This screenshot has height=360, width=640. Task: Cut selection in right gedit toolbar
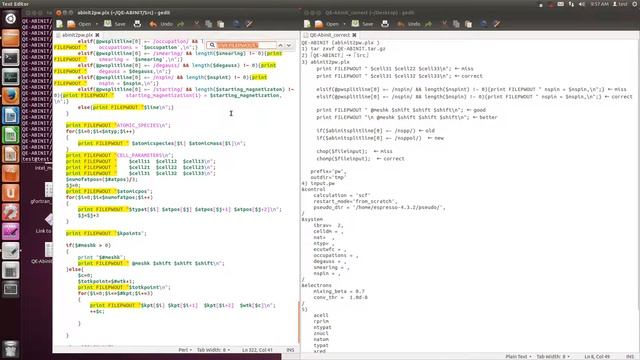[444, 24]
